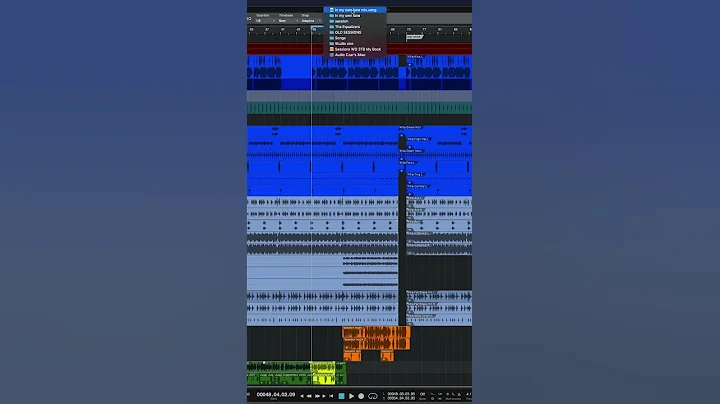The image size is (720, 404).
Task: Select the highlighted yellow lower clip
Action: pos(324,378)
